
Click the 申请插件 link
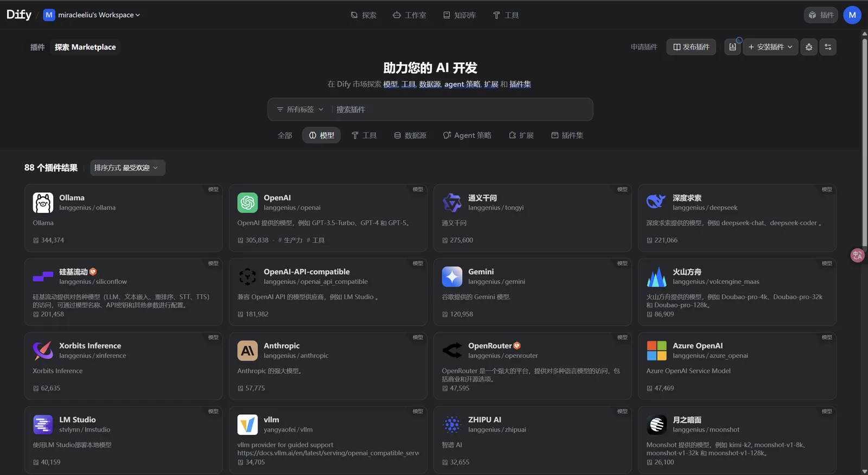(644, 47)
